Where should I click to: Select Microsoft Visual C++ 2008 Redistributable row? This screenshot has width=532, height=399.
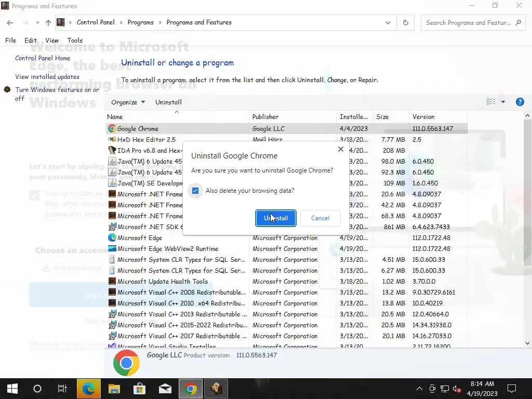point(286,292)
